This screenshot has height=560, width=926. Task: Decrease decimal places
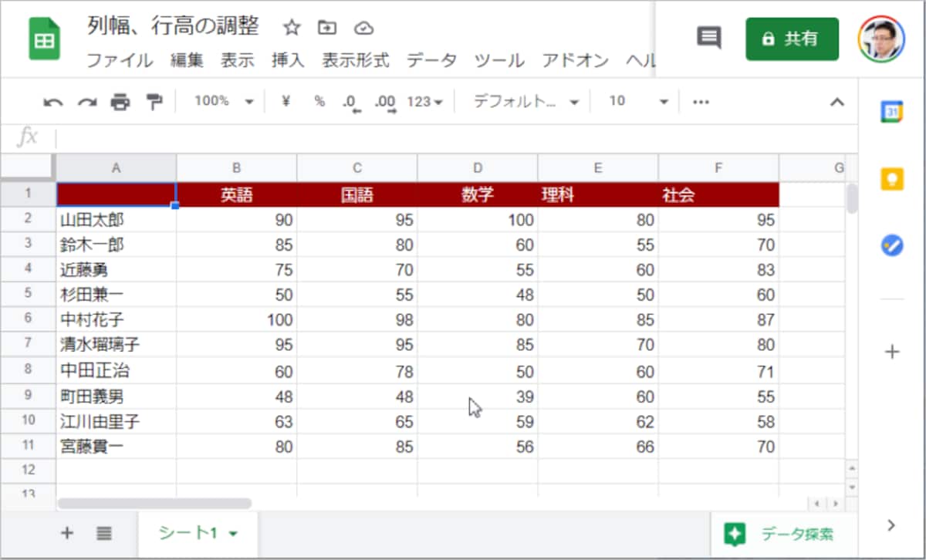352,103
